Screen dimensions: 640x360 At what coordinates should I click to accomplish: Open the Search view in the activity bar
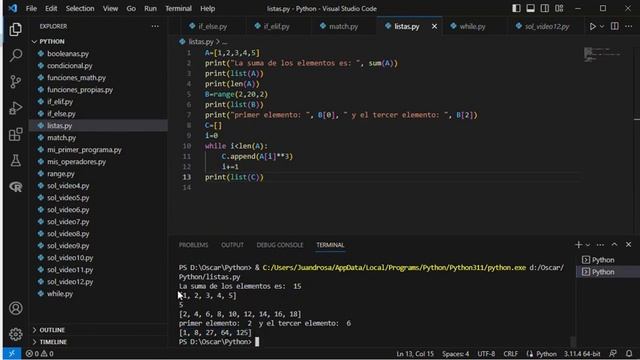[x=16, y=55]
